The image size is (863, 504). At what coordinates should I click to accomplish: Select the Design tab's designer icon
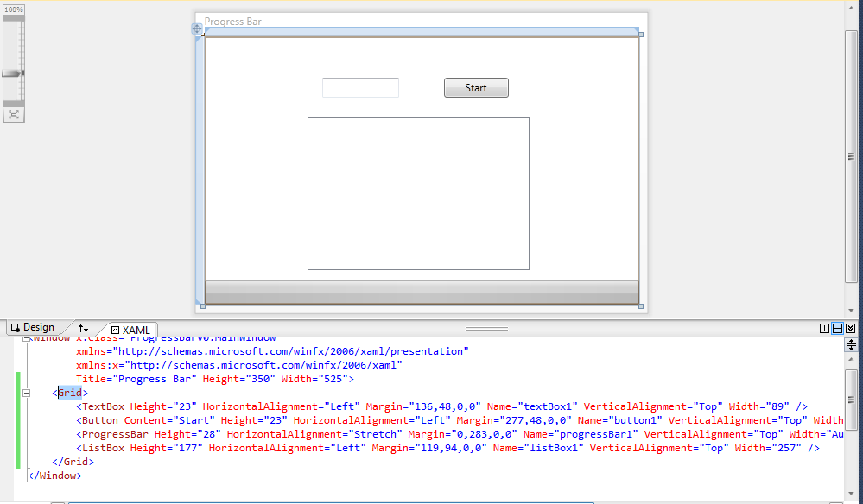(14, 327)
